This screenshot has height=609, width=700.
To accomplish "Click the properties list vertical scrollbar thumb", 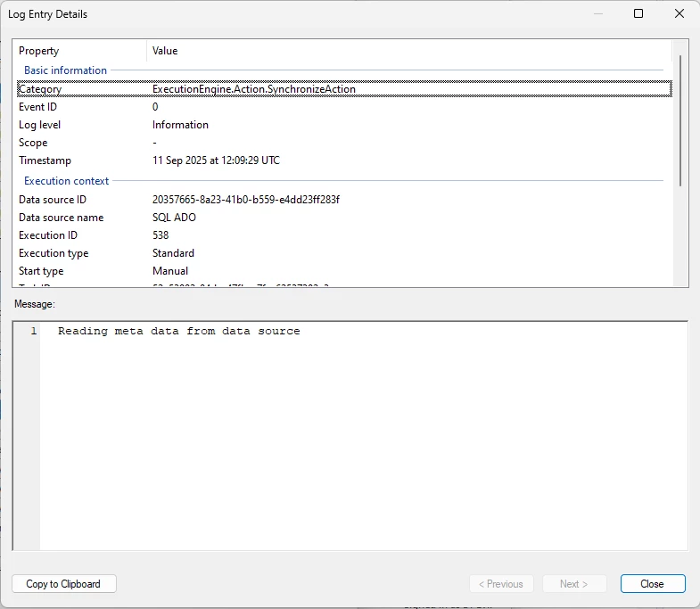I will tap(679, 120).
